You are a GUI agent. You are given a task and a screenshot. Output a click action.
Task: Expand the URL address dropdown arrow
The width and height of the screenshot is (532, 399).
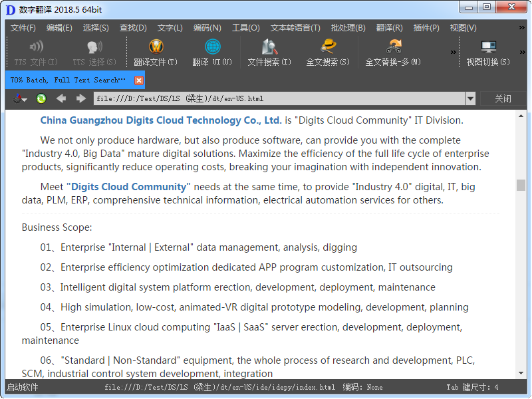coord(470,98)
